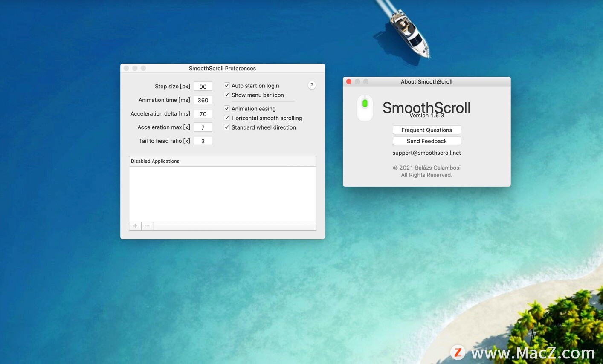The image size is (603, 364).
Task: Toggle Standard wheel direction checkbox
Action: [x=227, y=127]
